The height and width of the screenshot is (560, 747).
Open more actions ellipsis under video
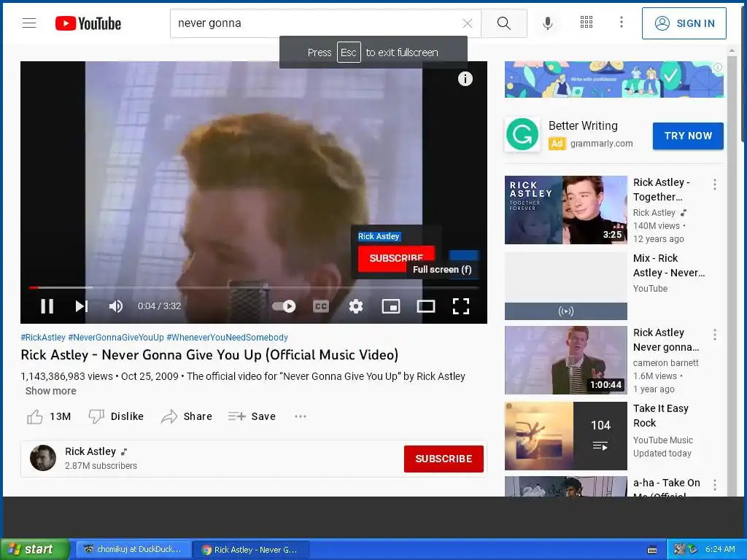300,416
